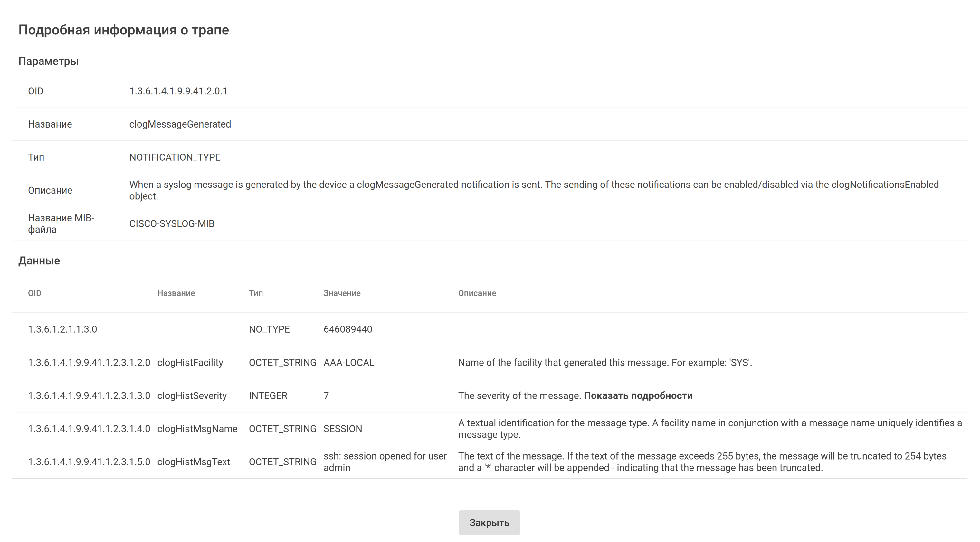Screen dimensions: 980x542
Task: Click the Закрыть button
Action: (489, 523)
